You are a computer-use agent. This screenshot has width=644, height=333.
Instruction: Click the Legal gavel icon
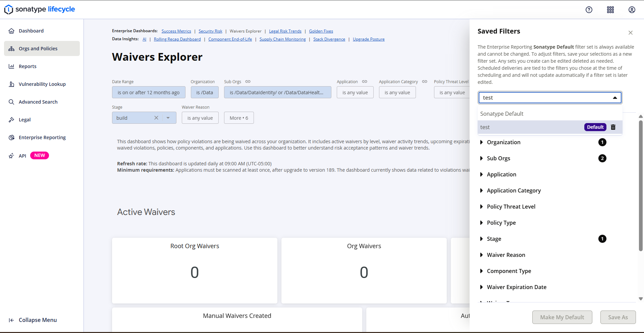(x=11, y=120)
